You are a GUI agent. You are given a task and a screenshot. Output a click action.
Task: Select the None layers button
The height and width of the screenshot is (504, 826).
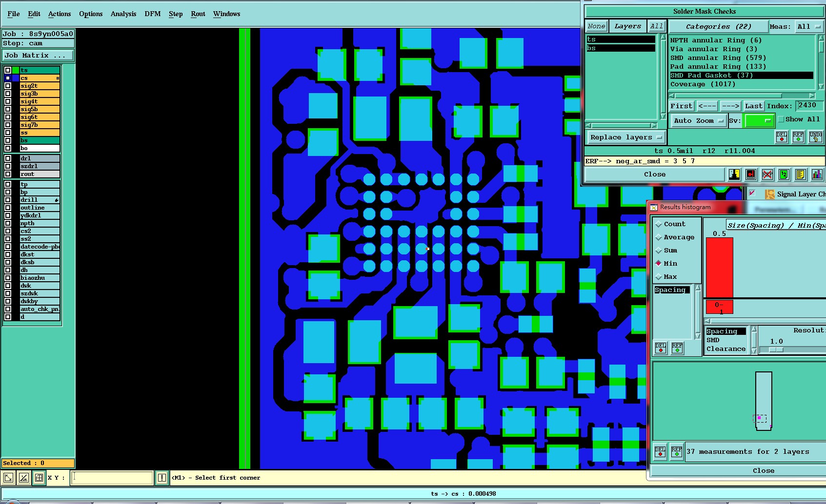pyautogui.click(x=596, y=26)
